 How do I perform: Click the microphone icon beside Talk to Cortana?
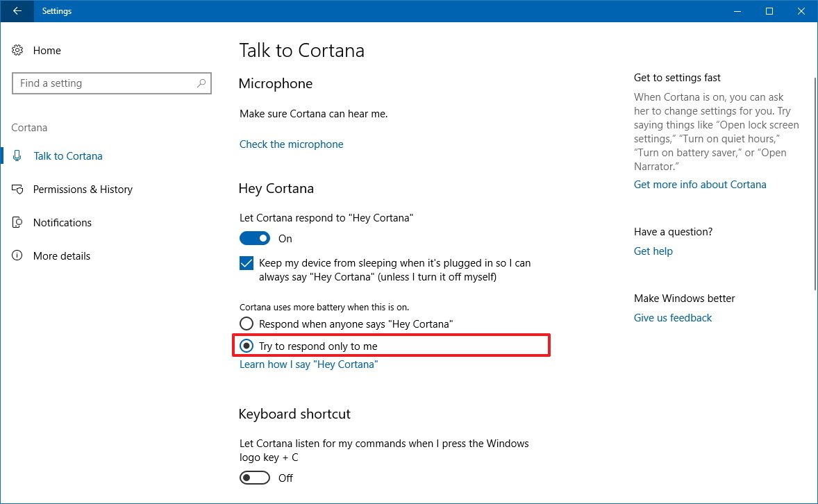18,156
